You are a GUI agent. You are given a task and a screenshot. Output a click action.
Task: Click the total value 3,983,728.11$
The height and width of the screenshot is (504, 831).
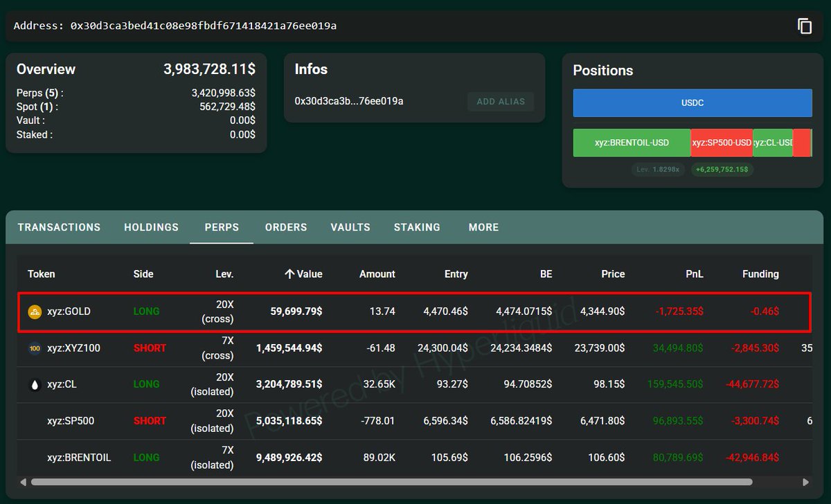click(x=209, y=69)
